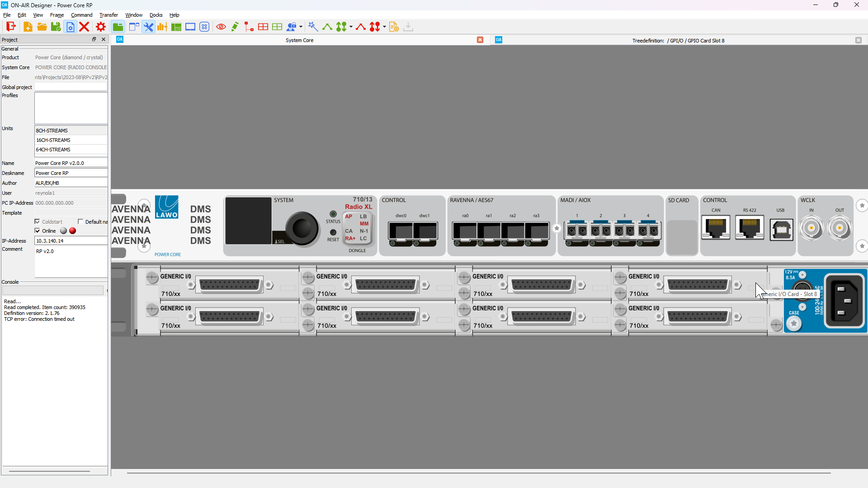The image size is (868, 488).
Task: Click the red online status indicator
Action: (72, 231)
